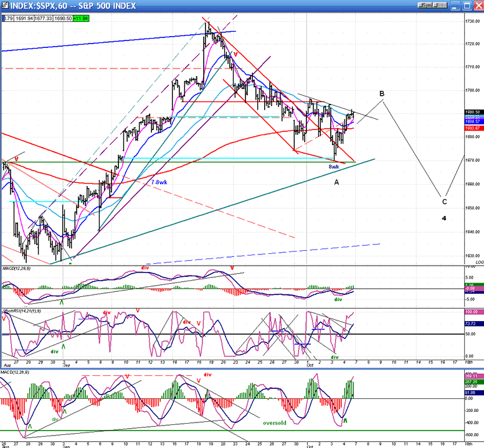Select the projected wave 'C' label
The width and height of the screenshot is (484, 448).
tap(444, 201)
